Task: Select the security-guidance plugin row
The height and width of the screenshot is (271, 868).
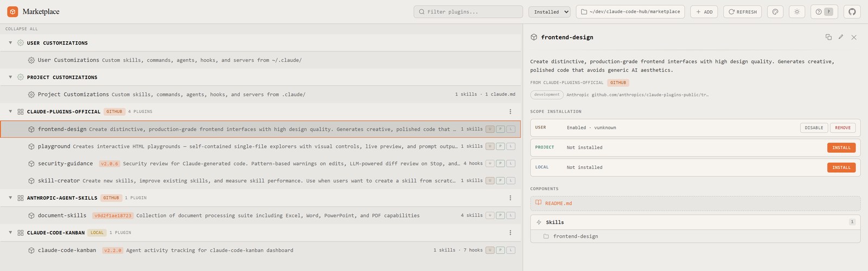Action: 260,164
